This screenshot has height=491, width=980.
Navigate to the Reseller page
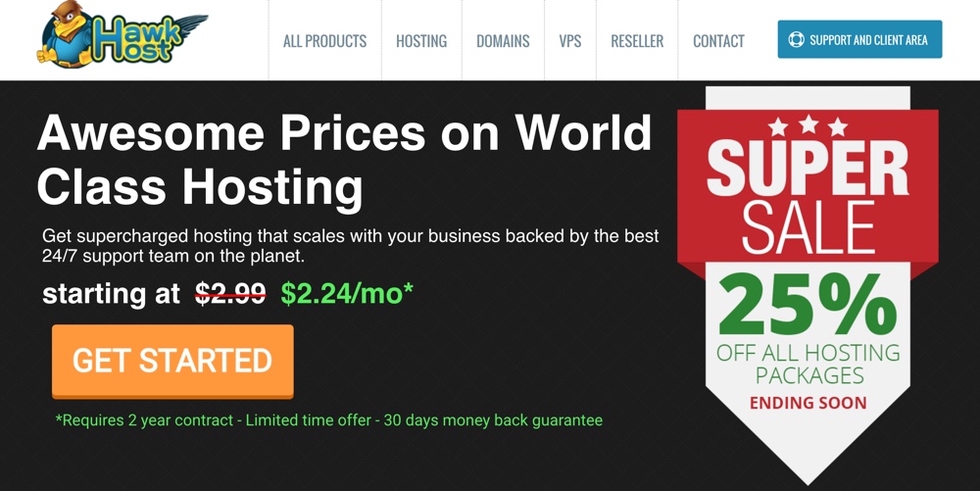coord(637,41)
